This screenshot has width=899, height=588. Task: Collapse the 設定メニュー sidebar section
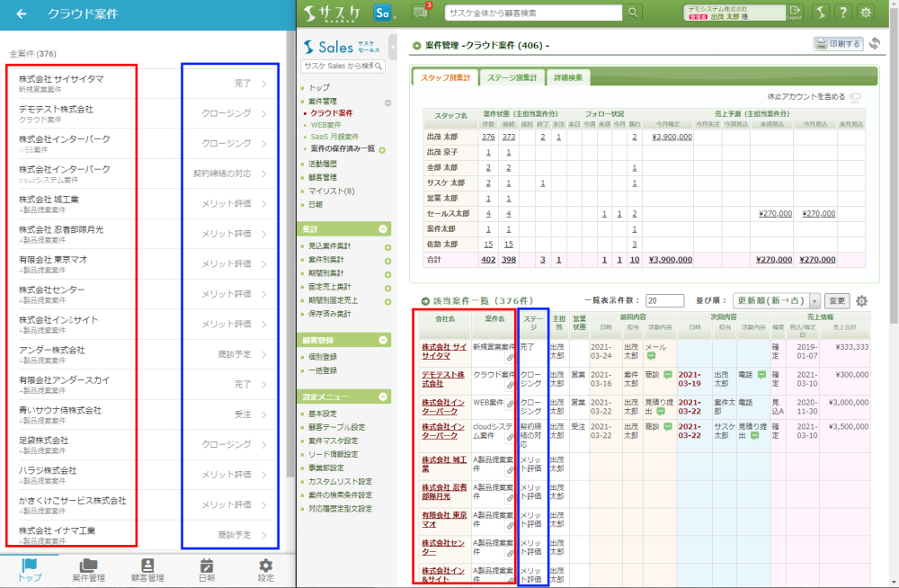[384, 396]
